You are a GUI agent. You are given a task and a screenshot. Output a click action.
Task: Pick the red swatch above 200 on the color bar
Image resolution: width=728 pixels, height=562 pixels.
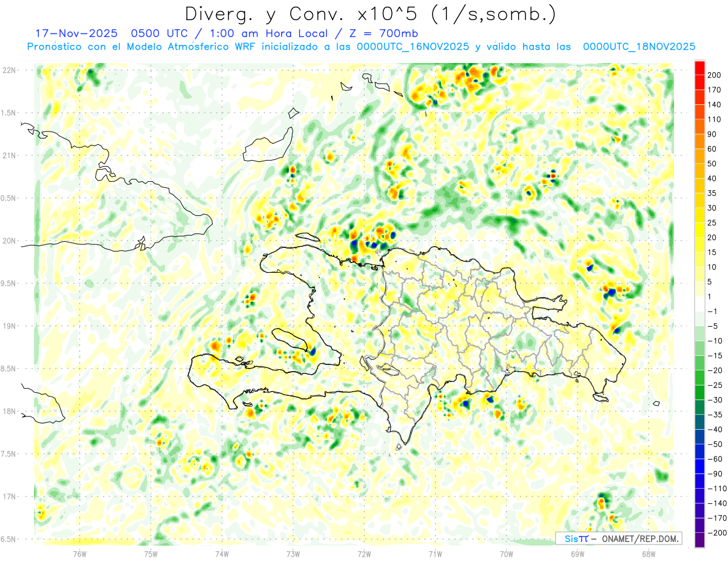click(x=700, y=68)
